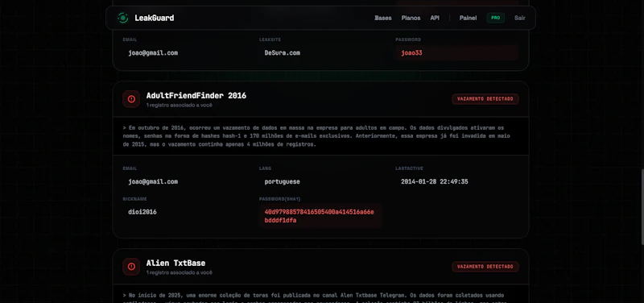Click AdultFriendFinder '1 registro associado' subtitle

coord(179,106)
